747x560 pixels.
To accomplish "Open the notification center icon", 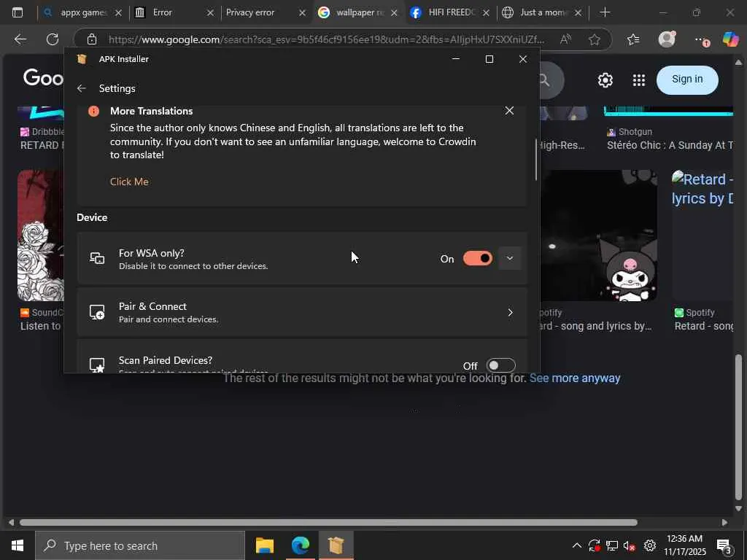I will [x=724, y=546].
